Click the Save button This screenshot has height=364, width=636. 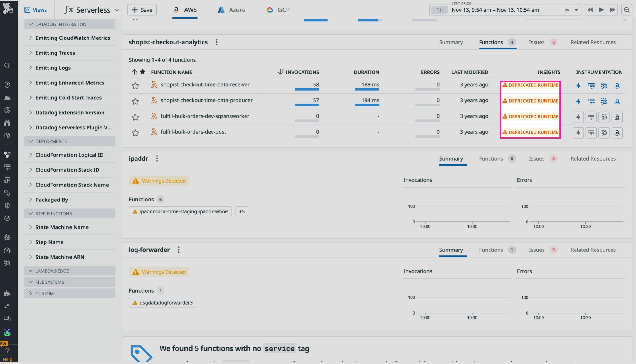coord(142,10)
